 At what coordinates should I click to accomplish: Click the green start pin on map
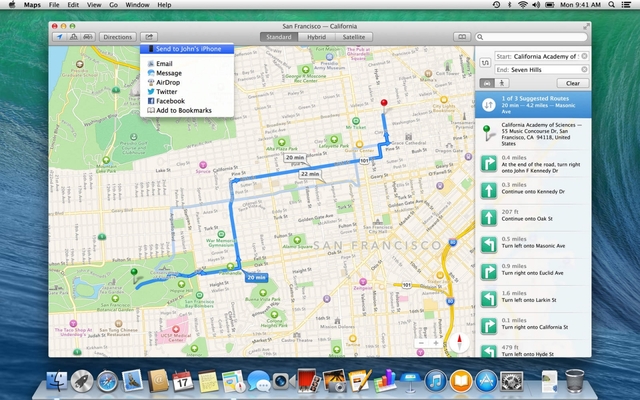click(x=132, y=272)
